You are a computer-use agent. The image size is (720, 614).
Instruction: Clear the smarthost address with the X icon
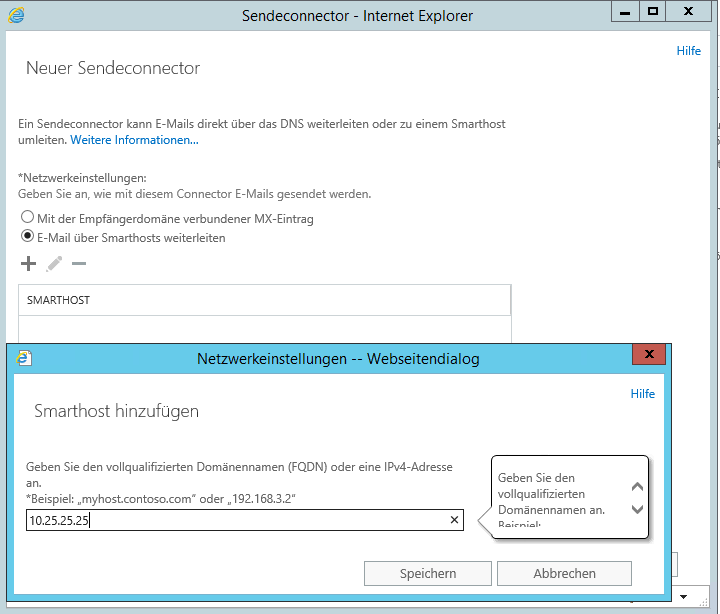click(454, 520)
